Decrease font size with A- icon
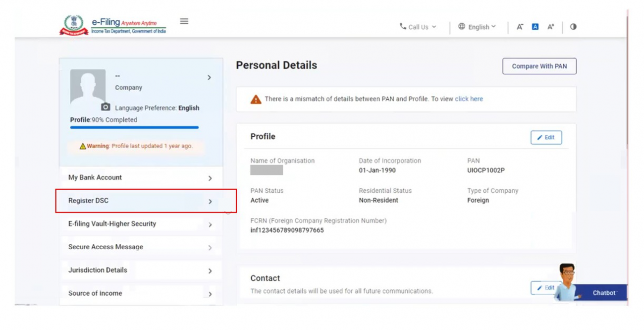 [520, 27]
